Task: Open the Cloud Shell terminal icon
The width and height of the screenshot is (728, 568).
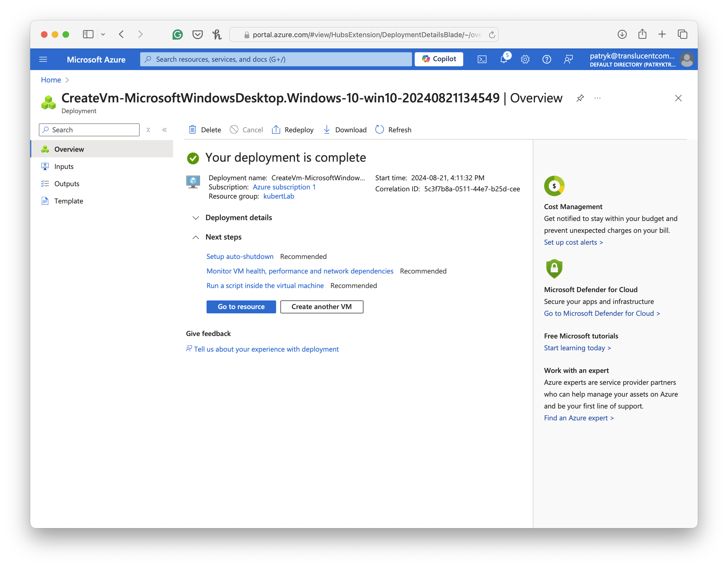Action: pos(482,59)
